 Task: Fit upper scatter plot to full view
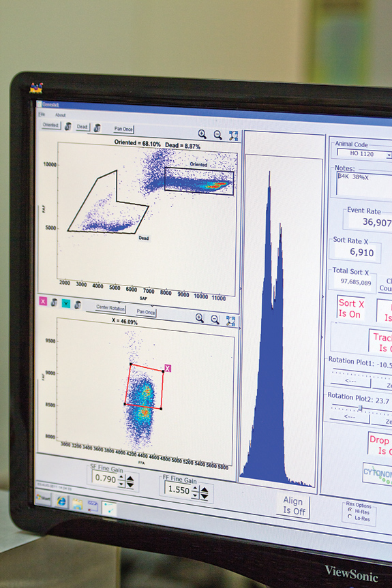[234, 136]
